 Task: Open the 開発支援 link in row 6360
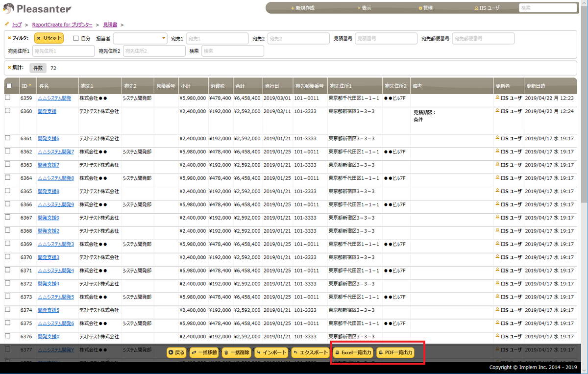(x=47, y=111)
